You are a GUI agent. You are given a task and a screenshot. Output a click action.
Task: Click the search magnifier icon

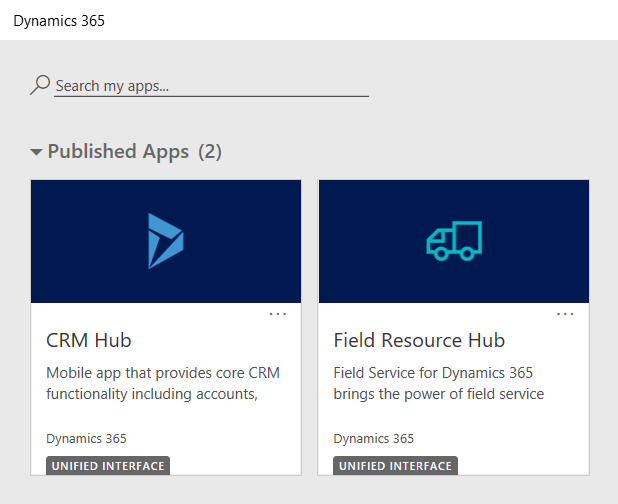coord(40,85)
